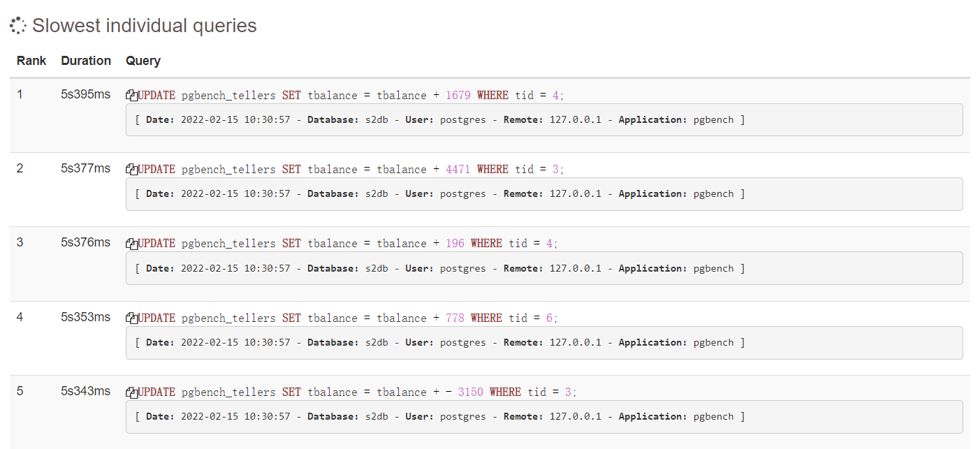This screenshot has height=449, width=980.
Task: Click the details box under the rank 5 query
Action: 544,416
